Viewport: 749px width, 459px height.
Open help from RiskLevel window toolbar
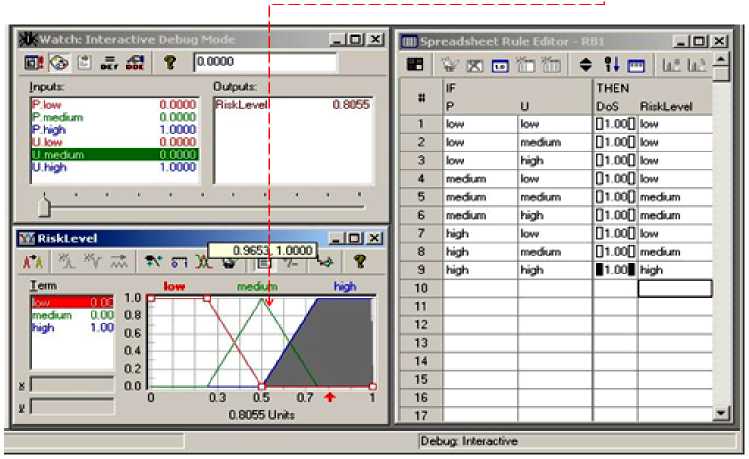pos(359,261)
